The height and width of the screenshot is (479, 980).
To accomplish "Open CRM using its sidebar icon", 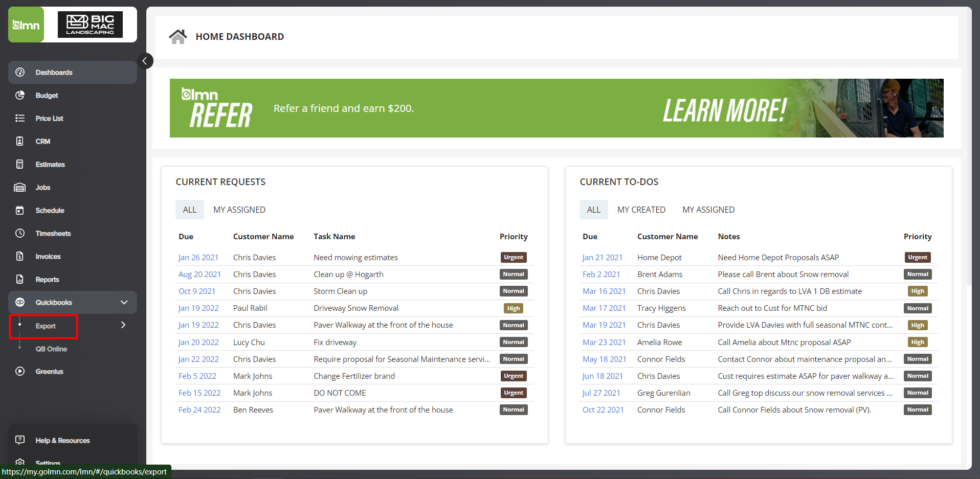I will coord(20,141).
